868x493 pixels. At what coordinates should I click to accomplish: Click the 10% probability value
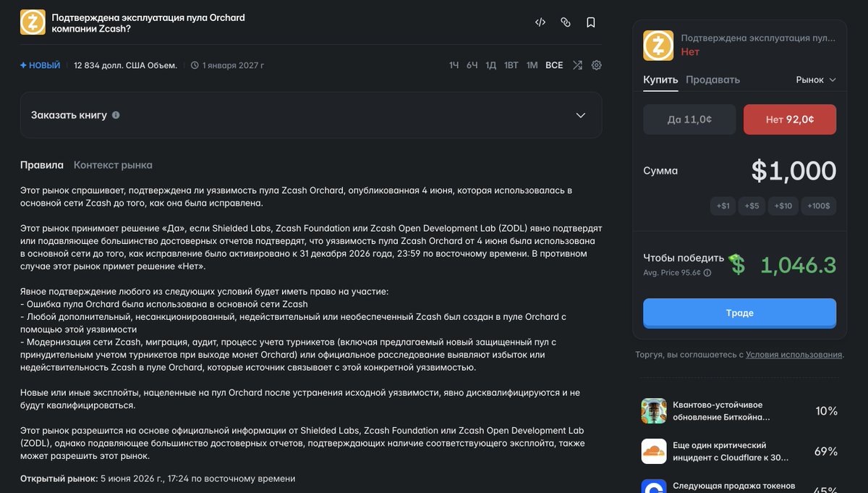point(826,411)
